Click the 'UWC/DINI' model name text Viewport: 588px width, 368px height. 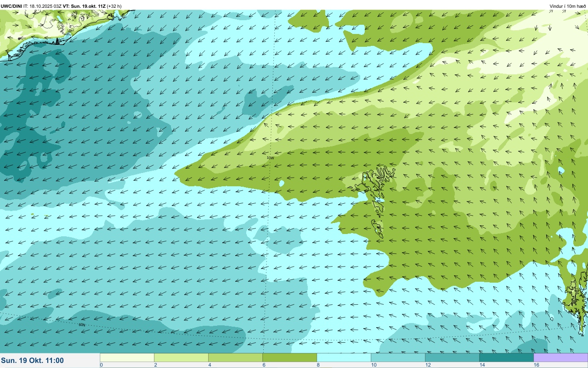(11, 6)
